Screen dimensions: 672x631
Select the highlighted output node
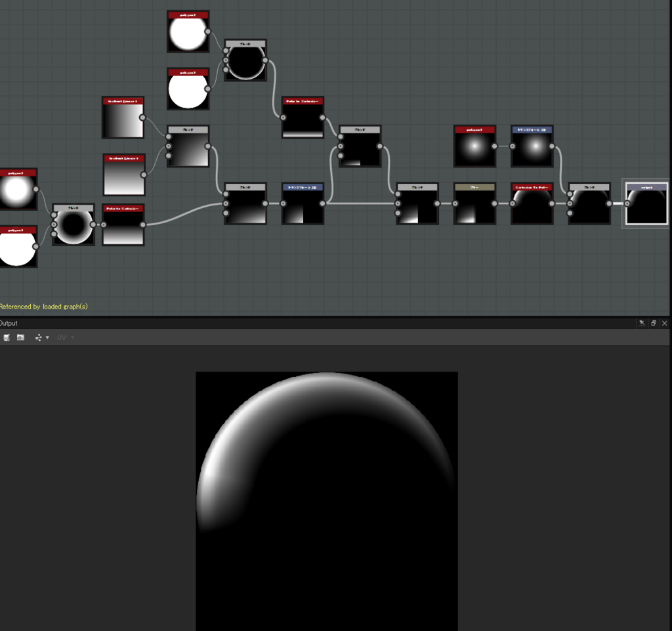tap(646, 204)
